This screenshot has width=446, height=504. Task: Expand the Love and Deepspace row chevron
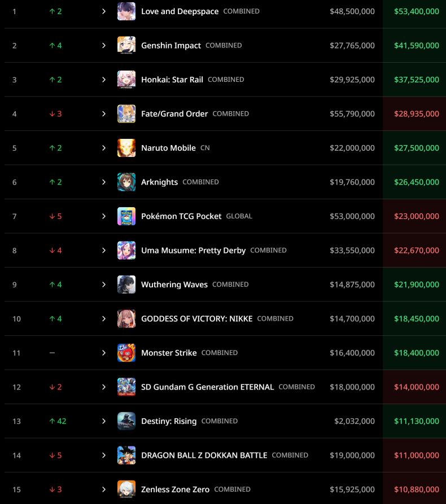pyautogui.click(x=103, y=11)
